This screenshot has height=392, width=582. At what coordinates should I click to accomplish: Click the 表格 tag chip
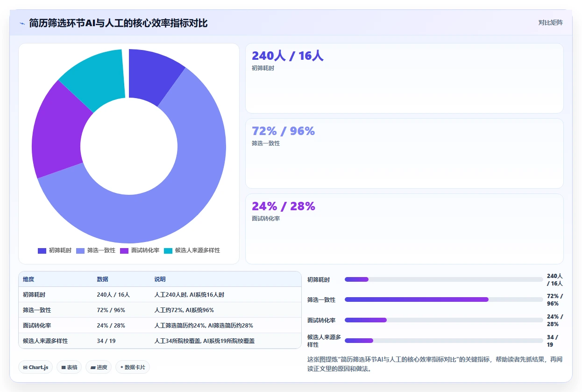(69, 367)
